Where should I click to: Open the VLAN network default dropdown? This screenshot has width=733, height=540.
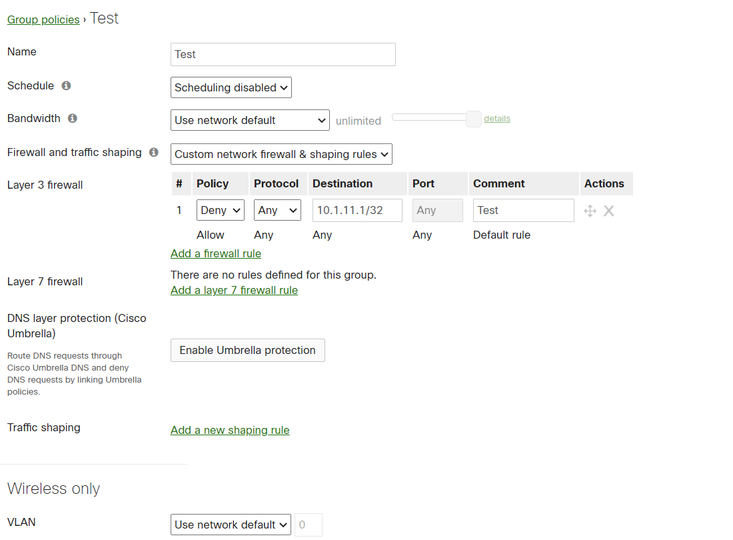pyautogui.click(x=231, y=525)
